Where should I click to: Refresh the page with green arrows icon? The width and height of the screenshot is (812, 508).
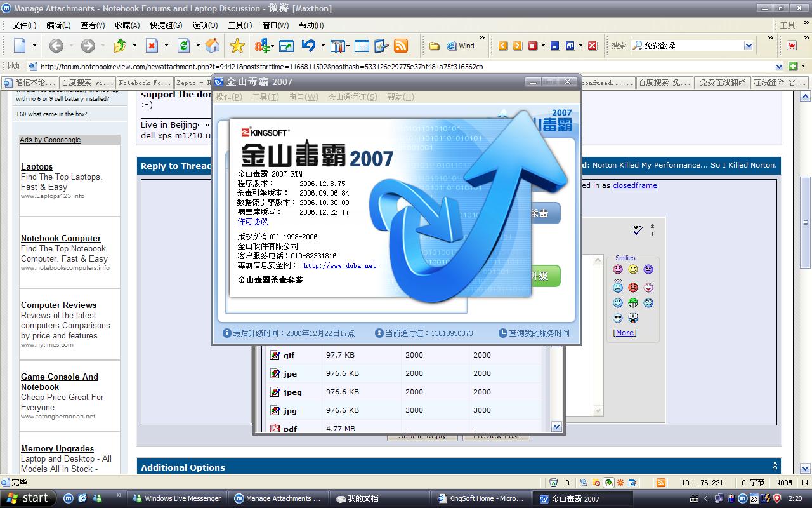184,46
